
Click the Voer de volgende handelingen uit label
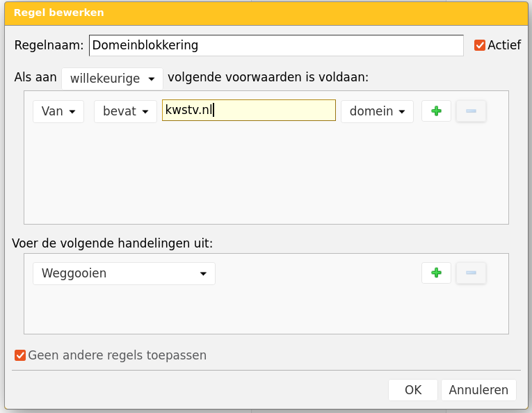point(113,243)
